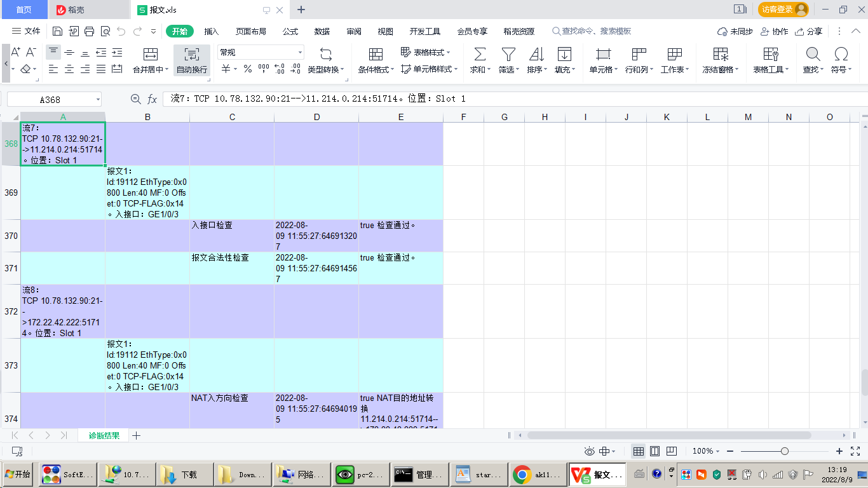Apply thousands separator number style
Screen dimensions: 868x488
coord(263,69)
